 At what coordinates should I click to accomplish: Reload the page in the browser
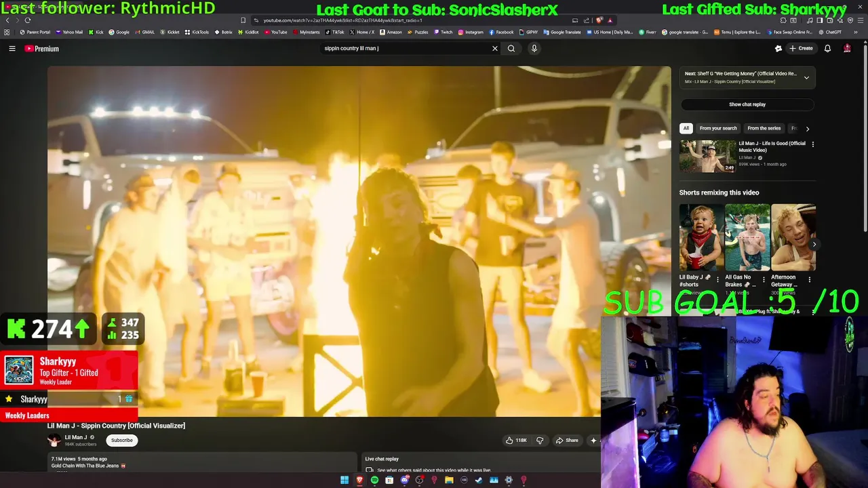[28, 20]
